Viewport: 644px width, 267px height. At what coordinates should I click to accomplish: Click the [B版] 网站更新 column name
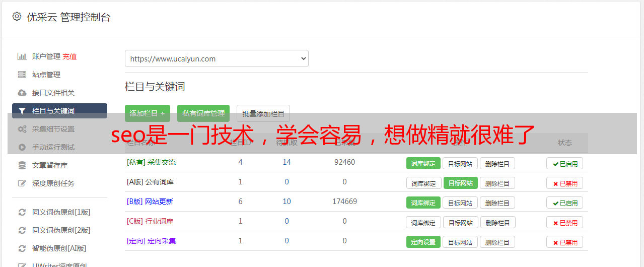tap(150, 202)
